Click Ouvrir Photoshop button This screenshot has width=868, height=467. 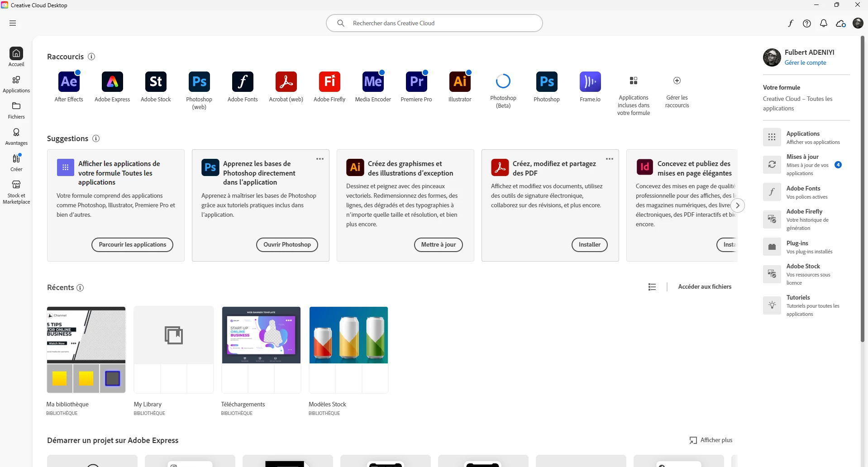pos(287,245)
